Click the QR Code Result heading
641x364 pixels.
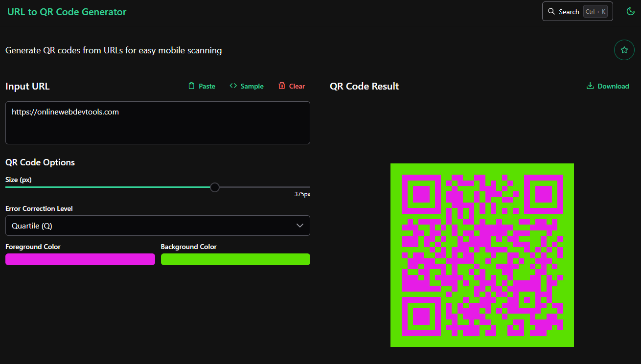[x=365, y=86]
